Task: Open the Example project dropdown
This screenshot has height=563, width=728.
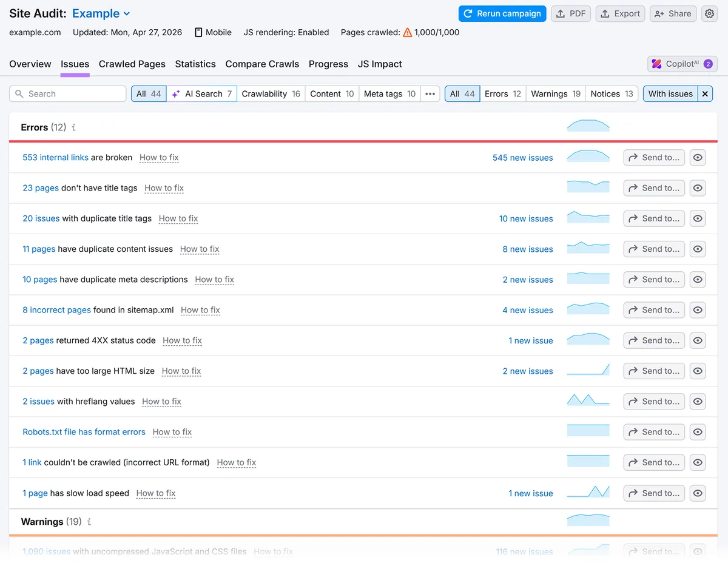Action: point(101,13)
